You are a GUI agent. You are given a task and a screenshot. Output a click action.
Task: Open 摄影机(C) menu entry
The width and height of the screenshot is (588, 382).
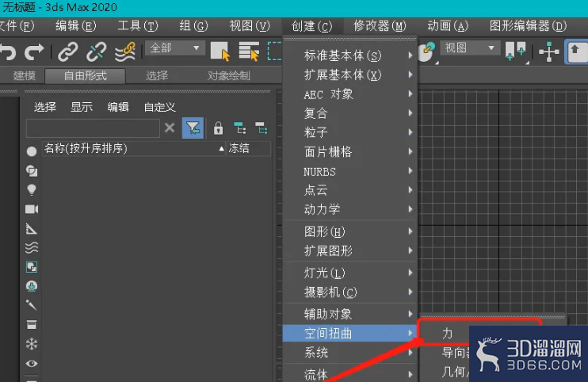350,292
